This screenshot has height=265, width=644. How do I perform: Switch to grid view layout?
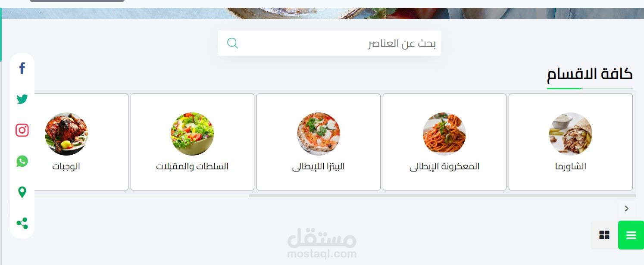pos(604,235)
